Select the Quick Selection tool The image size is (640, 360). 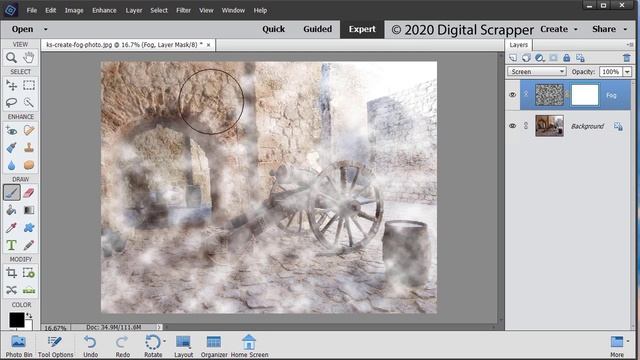(29, 102)
